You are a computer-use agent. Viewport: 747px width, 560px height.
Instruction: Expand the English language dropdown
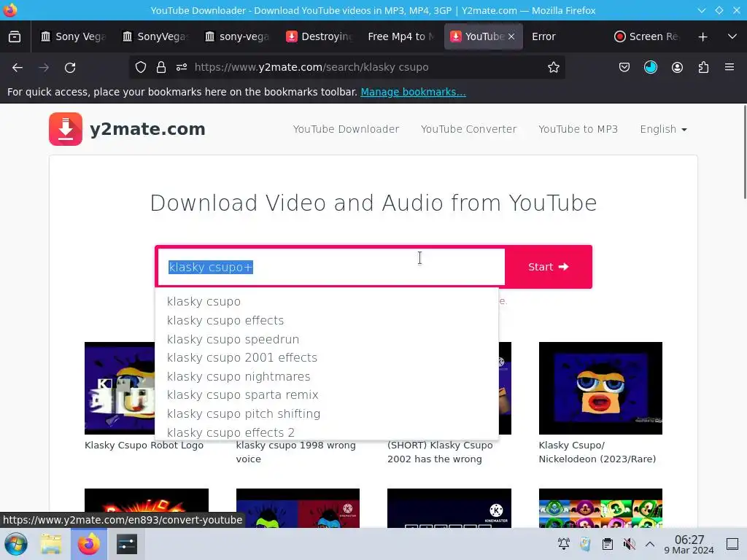coord(663,129)
